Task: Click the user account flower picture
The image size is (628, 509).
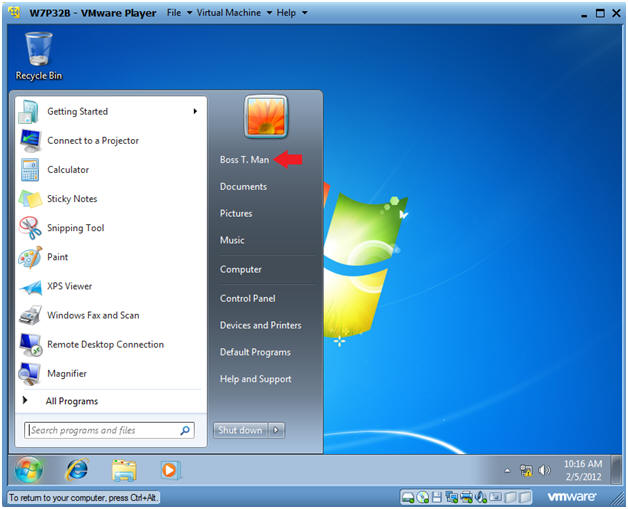Action: click(x=266, y=117)
